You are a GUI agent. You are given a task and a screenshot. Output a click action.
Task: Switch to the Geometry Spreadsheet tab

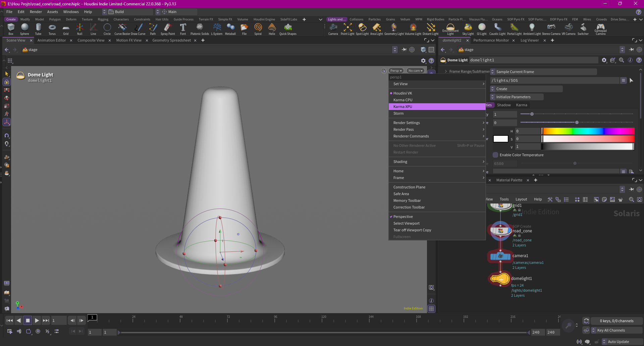pyautogui.click(x=171, y=40)
